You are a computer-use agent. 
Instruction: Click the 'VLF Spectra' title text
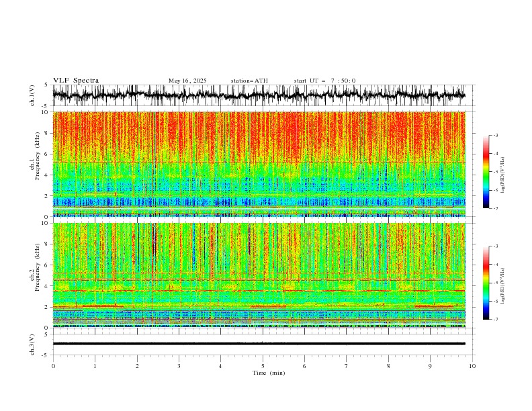tap(76, 81)
